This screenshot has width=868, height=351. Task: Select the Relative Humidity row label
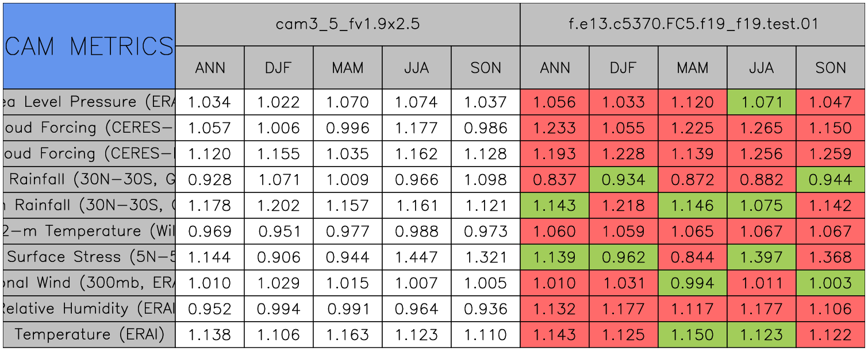click(89, 309)
